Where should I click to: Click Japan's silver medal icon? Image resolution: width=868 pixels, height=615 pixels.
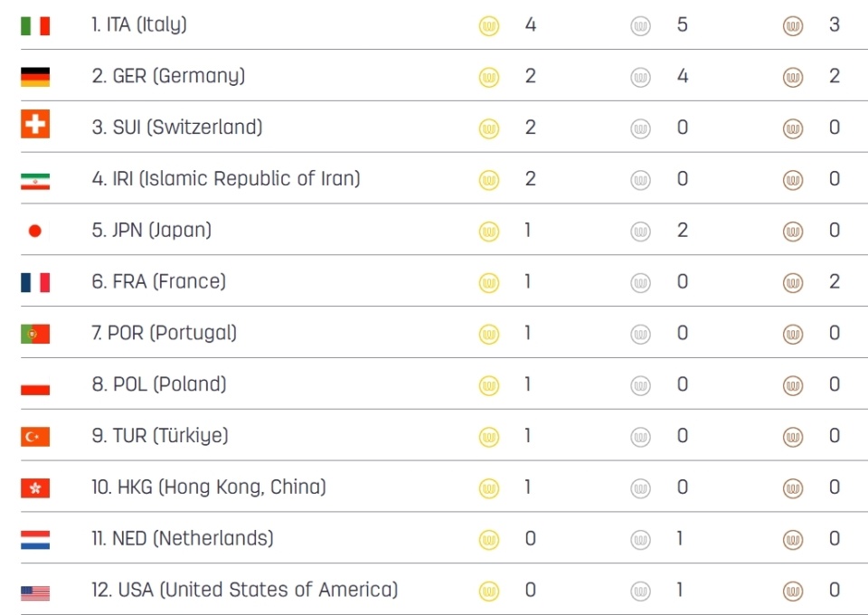tap(640, 232)
